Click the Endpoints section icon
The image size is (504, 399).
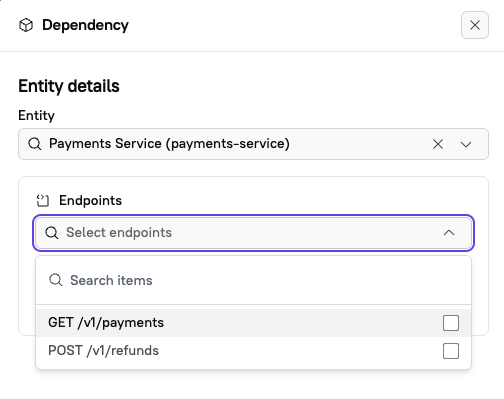click(x=43, y=200)
